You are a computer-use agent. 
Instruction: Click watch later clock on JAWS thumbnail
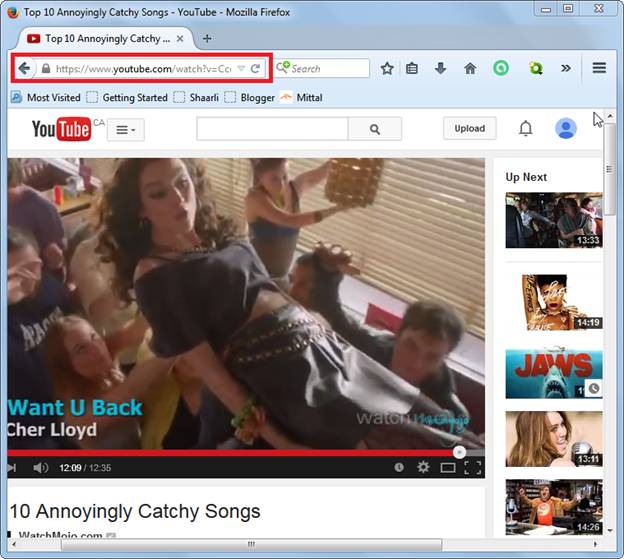click(x=594, y=389)
